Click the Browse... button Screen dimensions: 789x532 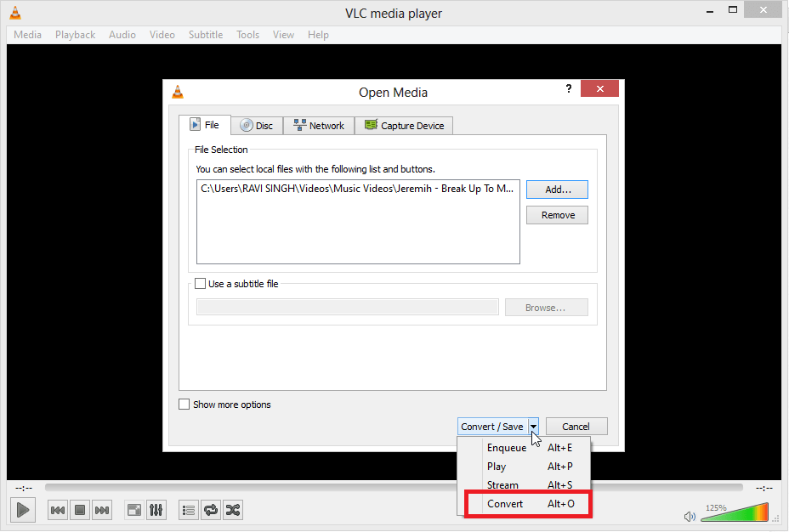547,308
